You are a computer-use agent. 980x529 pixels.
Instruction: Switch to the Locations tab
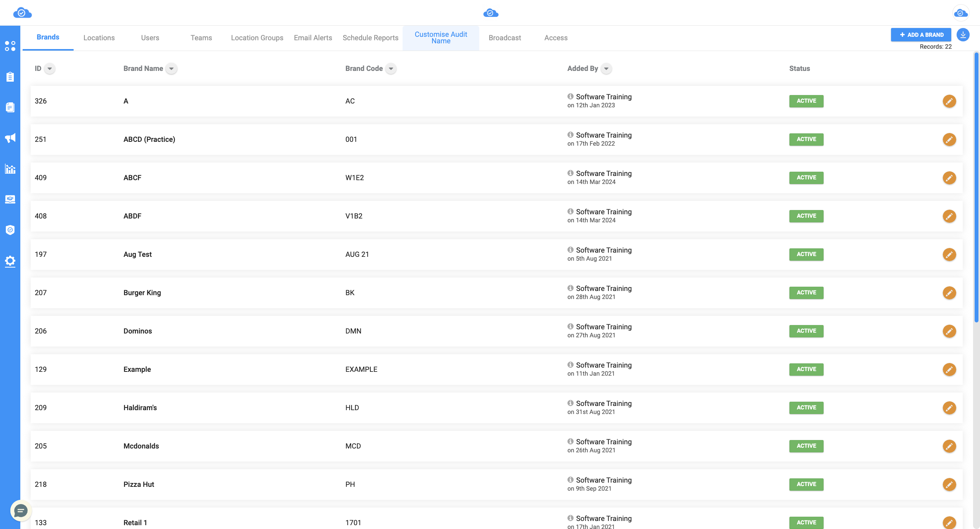(x=99, y=38)
